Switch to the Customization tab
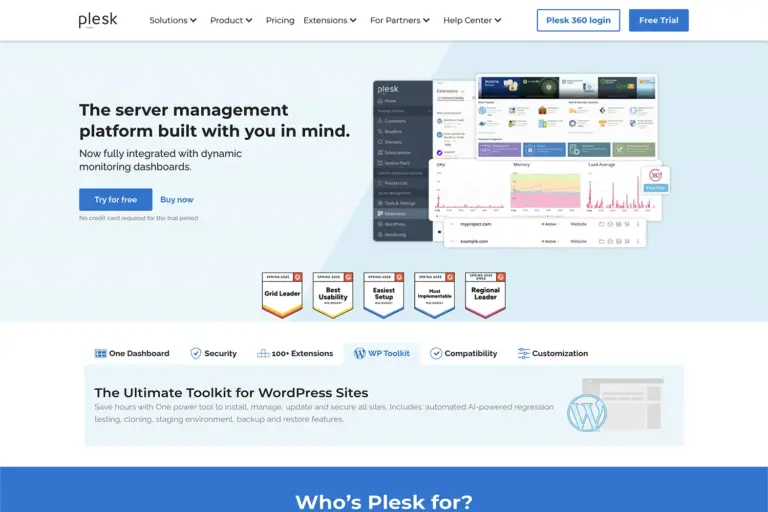 pyautogui.click(x=553, y=353)
